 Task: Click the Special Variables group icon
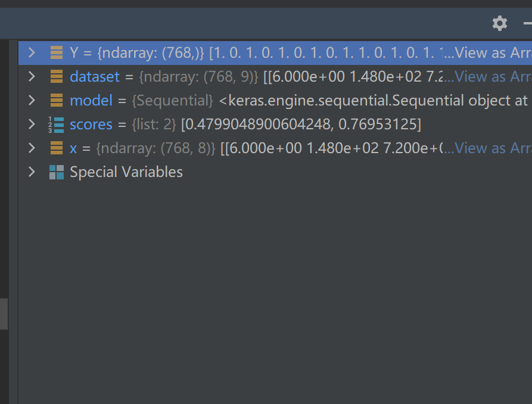[x=57, y=172]
